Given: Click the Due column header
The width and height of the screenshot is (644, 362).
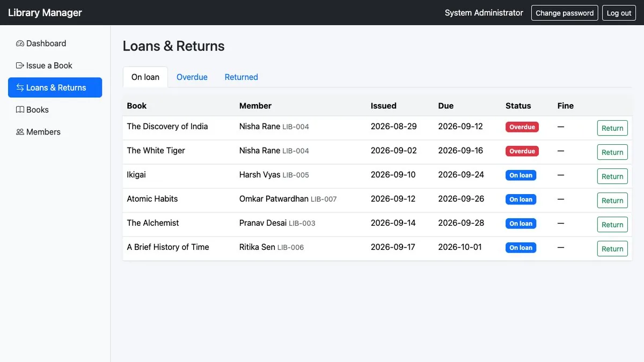Looking at the screenshot, I should point(446,106).
